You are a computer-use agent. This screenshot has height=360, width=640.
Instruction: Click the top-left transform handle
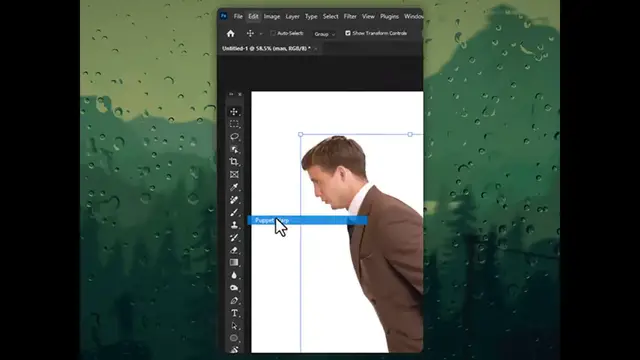tap(301, 134)
